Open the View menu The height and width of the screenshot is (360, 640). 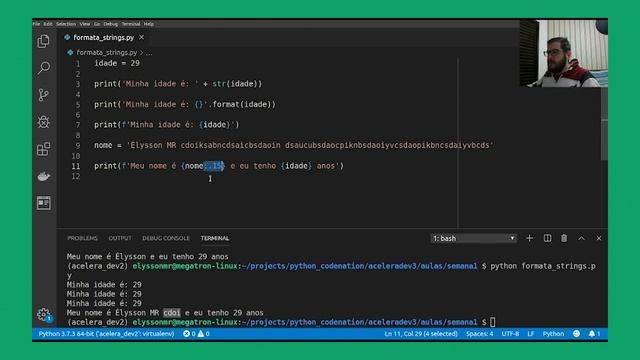85,24
